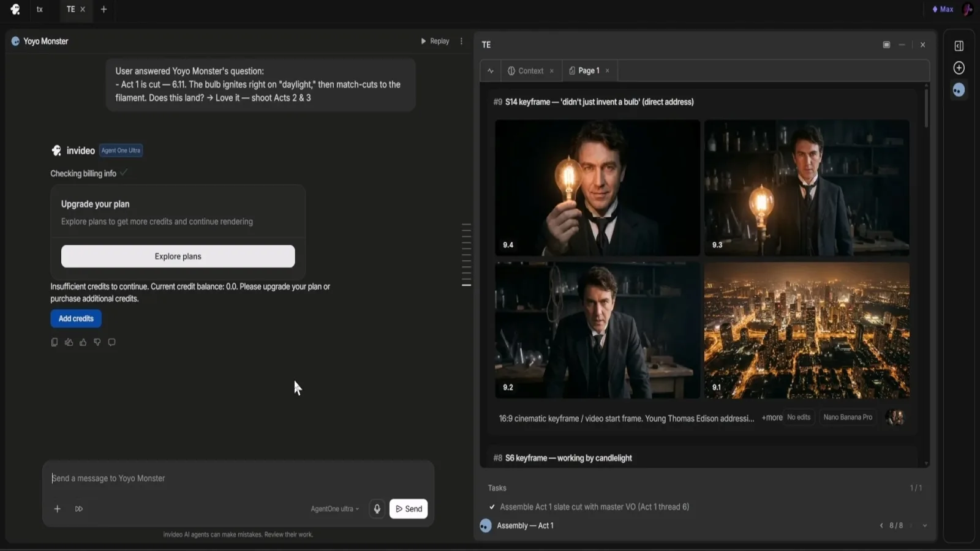Switch to the 'tx' tab
The width and height of the screenshot is (980, 551).
pos(40,9)
